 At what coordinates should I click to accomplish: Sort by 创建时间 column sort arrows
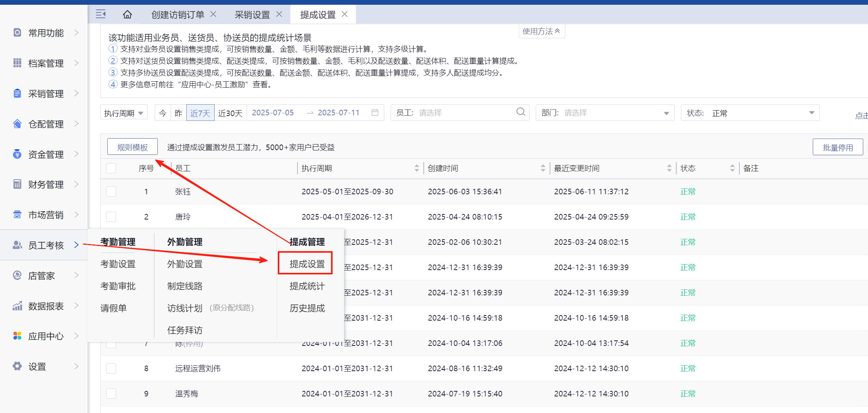(543, 168)
